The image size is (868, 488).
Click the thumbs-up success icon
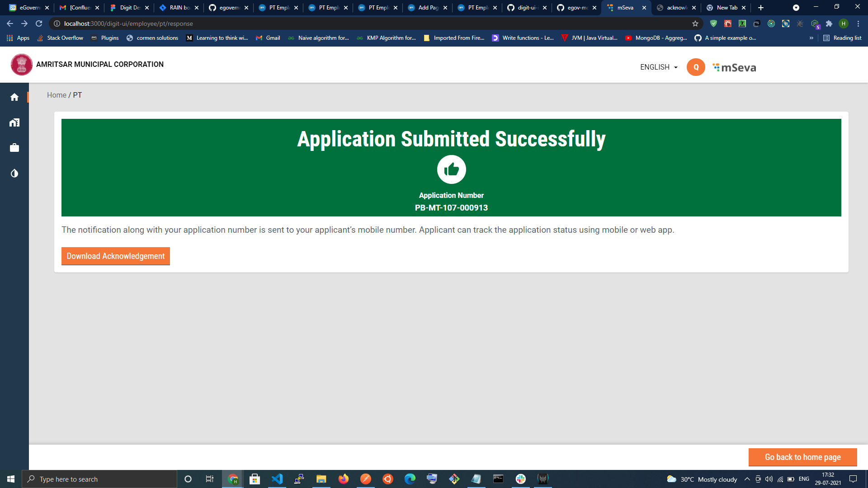(451, 169)
